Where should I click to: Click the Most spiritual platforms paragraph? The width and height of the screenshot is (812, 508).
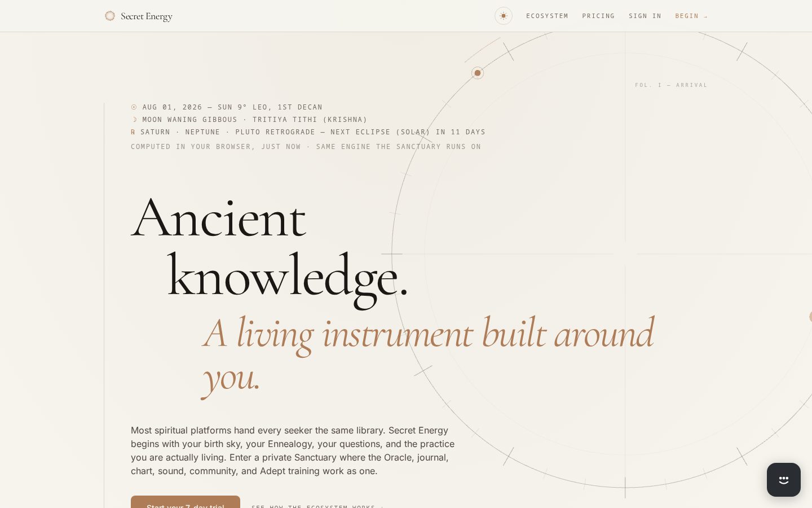click(293, 450)
